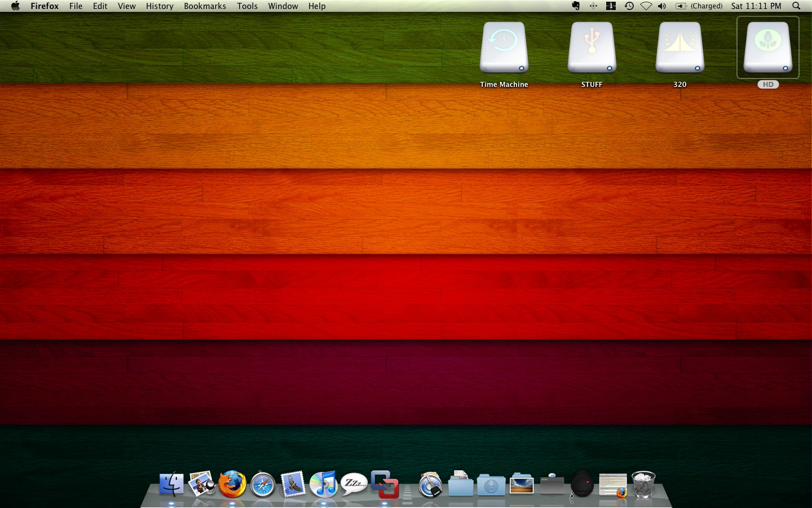Open the volume control menu

point(662,6)
